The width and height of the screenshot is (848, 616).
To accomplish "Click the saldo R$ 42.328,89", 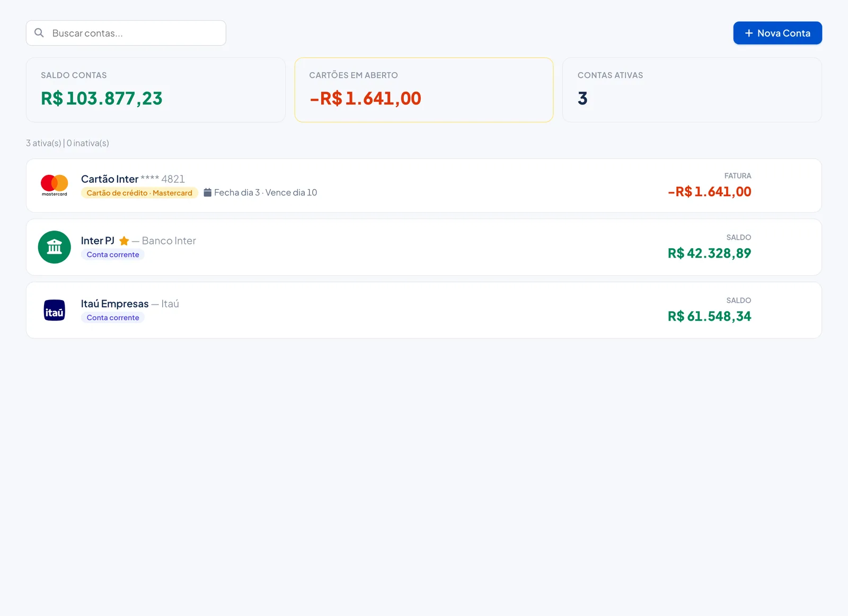I will pos(710,253).
